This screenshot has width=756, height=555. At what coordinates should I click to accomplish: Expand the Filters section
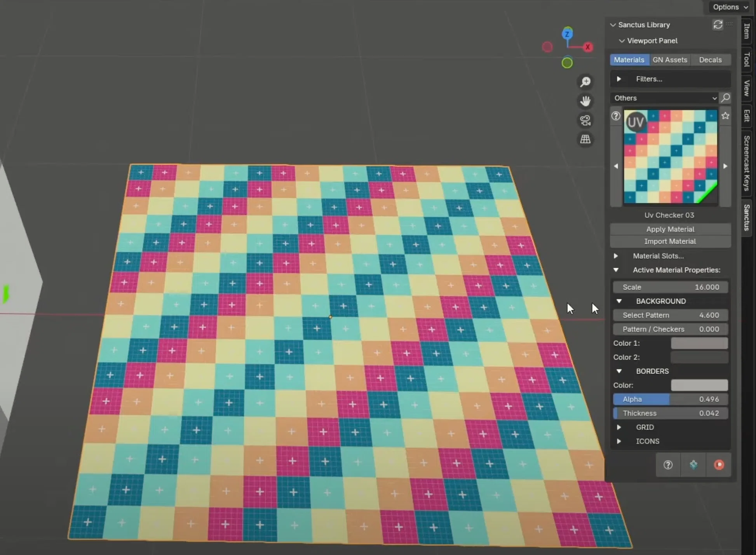tap(619, 79)
